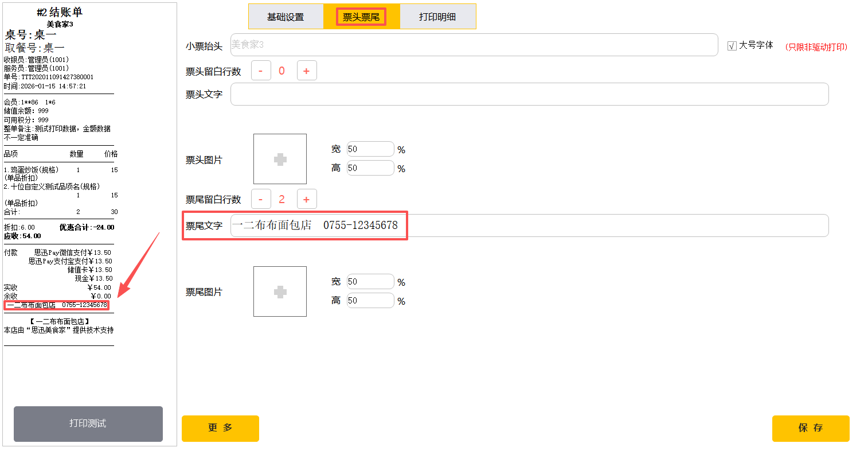Add a receipt footer image

280,291
